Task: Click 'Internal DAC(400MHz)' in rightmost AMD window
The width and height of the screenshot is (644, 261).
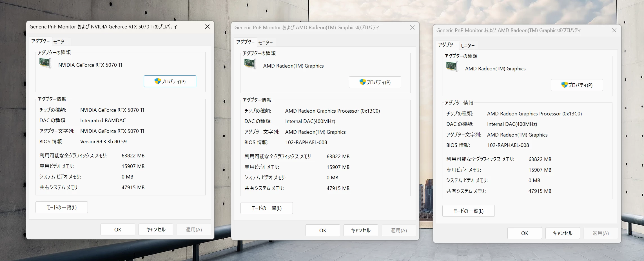Action: click(x=512, y=124)
